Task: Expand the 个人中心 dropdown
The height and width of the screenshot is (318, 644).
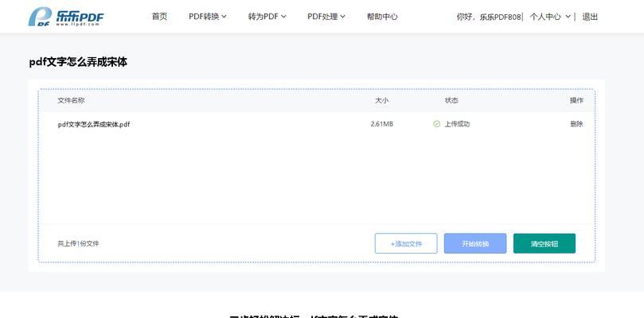Action: (x=550, y=17)
